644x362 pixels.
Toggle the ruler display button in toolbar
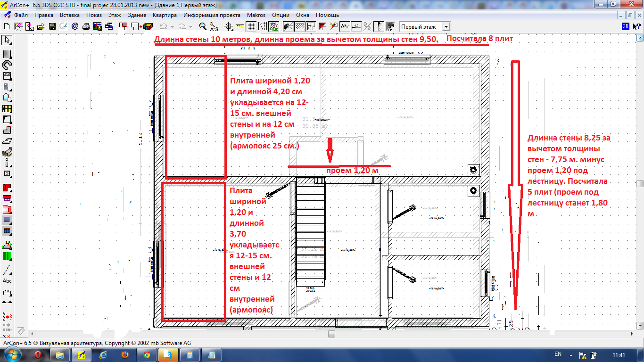tap(240, 26)
